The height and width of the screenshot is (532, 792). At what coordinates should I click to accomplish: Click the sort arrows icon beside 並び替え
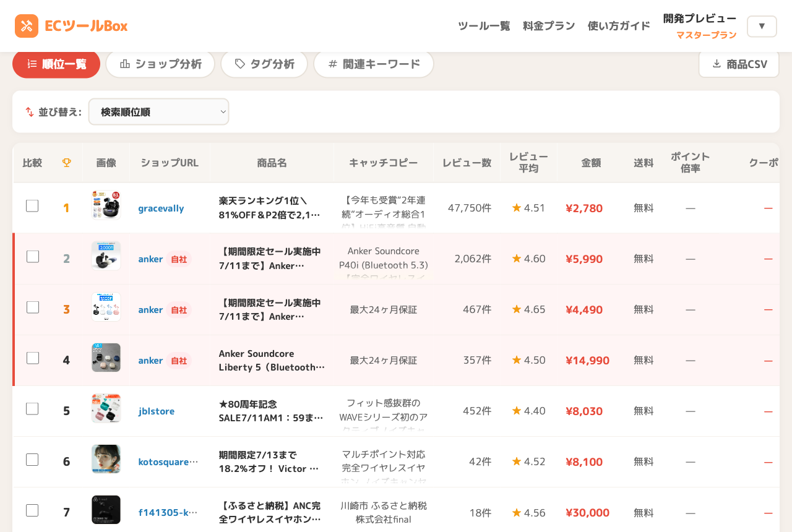tap(30, 112)
